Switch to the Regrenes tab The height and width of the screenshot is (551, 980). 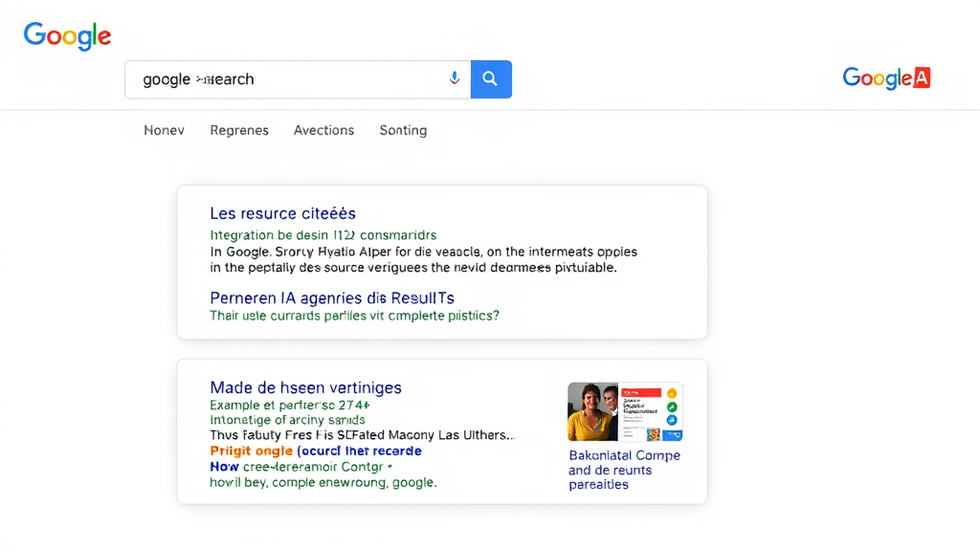pos(239,130)
